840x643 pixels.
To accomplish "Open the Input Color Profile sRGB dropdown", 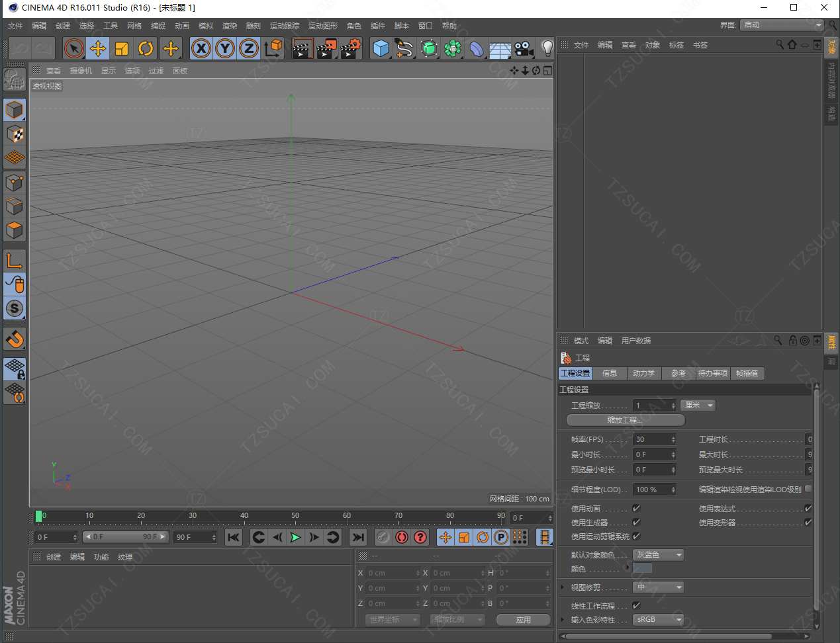I will 659,619.
